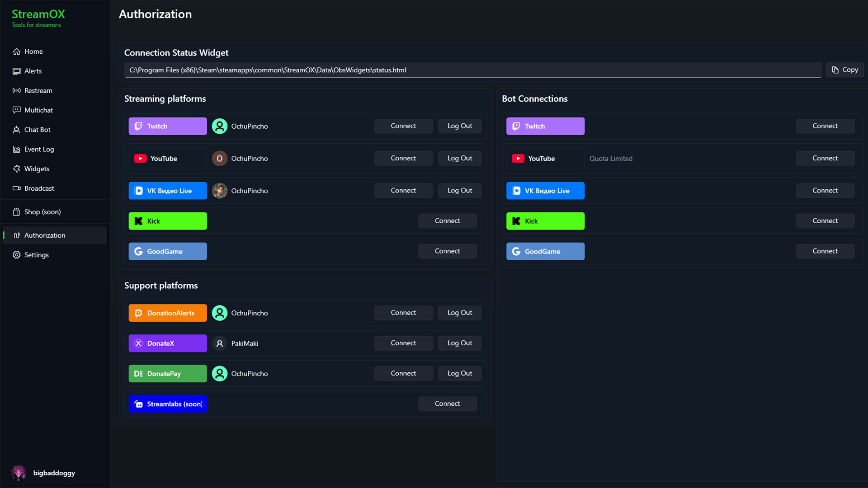
Task: Connect the Streamlabs (soon) platform
Action: tap(448, 404)
